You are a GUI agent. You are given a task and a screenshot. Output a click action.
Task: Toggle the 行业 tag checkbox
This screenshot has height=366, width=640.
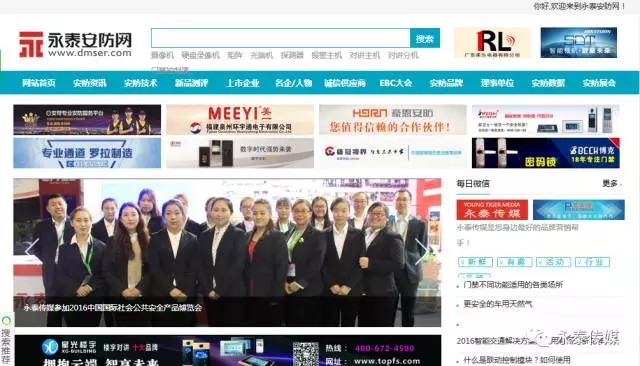[x=592, y=262]
